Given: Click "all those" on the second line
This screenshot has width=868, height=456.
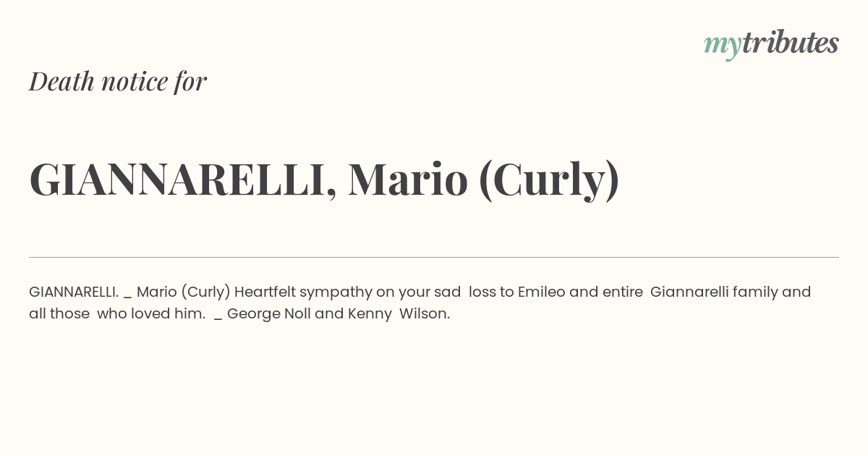Looking at the screenshot, I should (x=59, y=314).
